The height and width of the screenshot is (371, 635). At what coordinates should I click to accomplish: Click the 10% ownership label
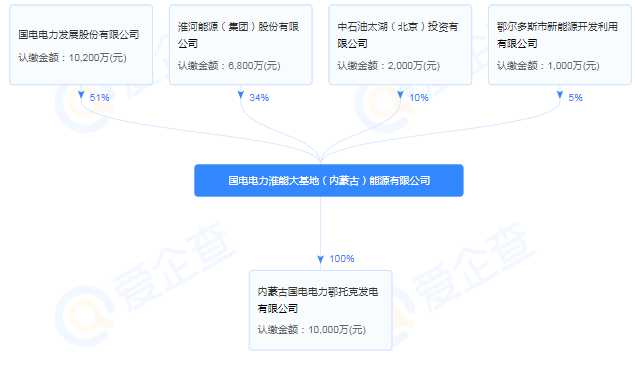point(419,98)
